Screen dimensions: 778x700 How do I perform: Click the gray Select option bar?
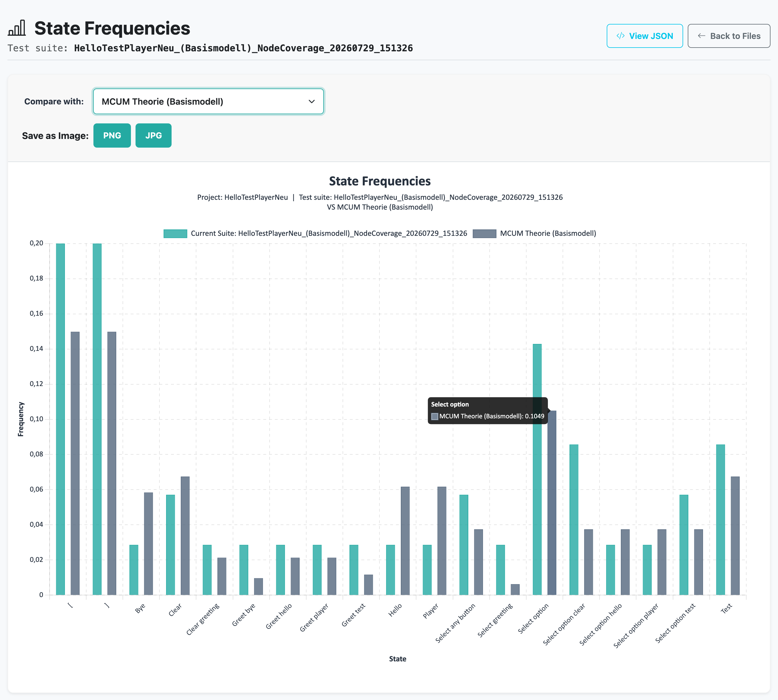pos(552,503)
